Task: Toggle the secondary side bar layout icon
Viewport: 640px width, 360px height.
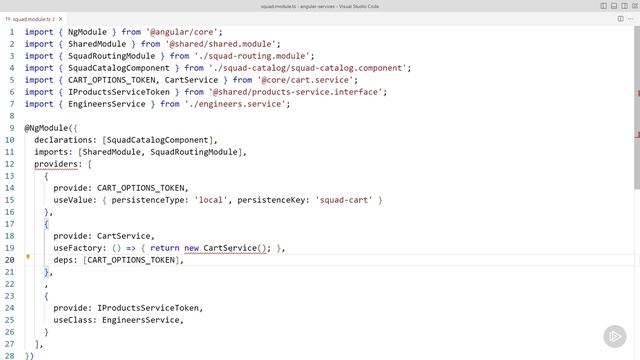Action: (x=624, y=6)
